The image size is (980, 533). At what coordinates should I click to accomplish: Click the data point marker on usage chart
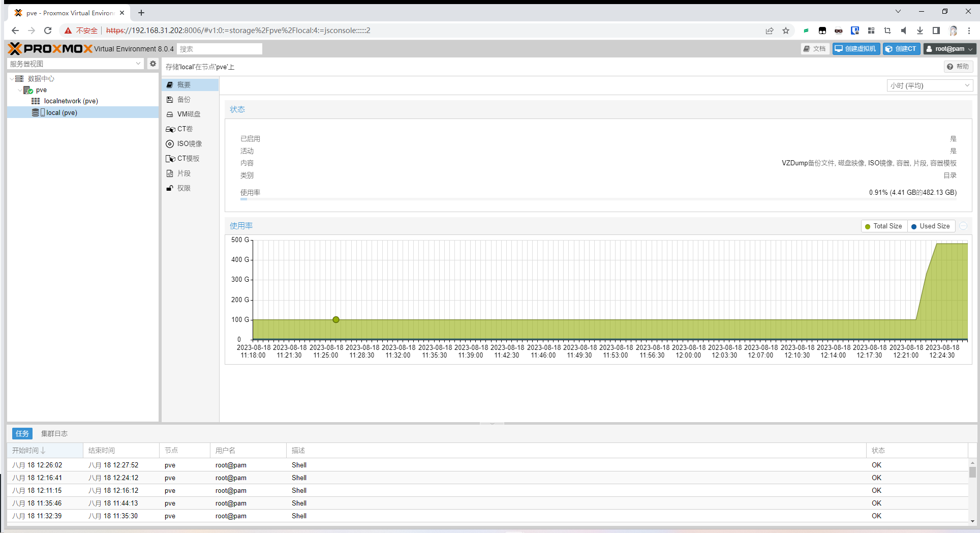click(x=336, y=320)
